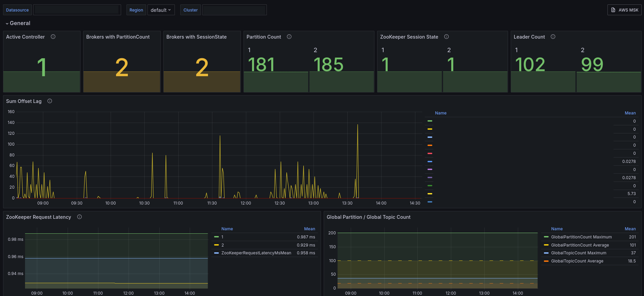Toggle ZooKeeperRequestLatencyMsMean legend series
The width and height of the screenshot is (644, 296).
point(256,253)
